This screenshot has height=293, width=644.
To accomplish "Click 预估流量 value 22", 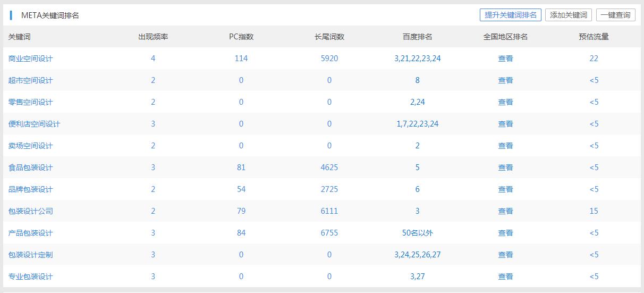I will click(x=594, y=58).
